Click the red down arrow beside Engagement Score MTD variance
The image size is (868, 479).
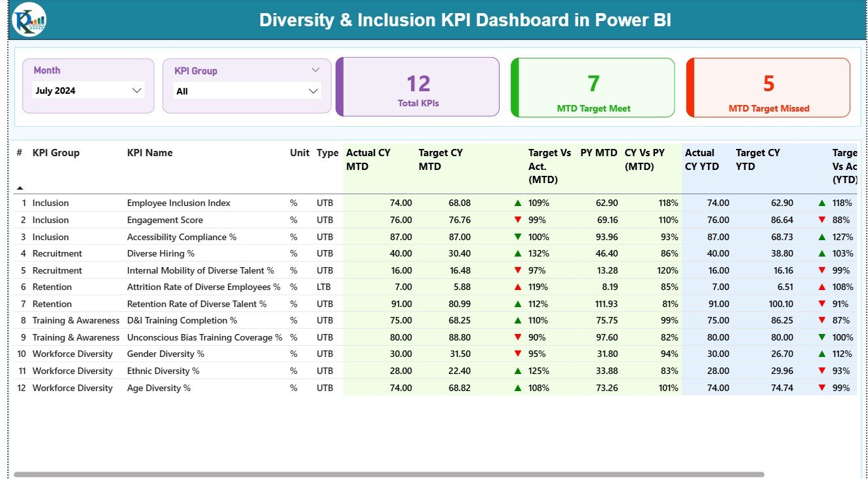pos(519,220)
